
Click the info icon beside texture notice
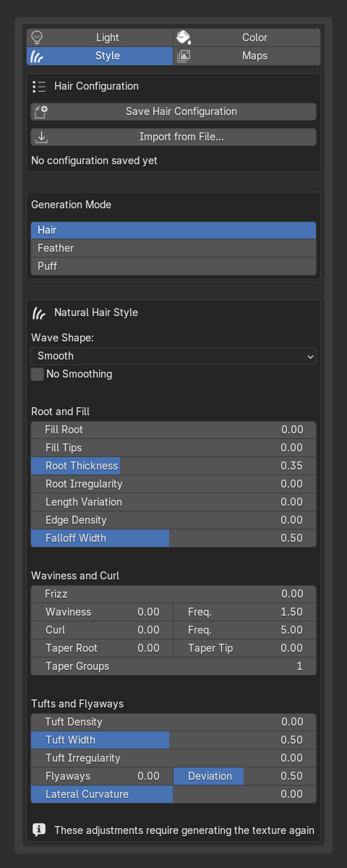point(39,830)
